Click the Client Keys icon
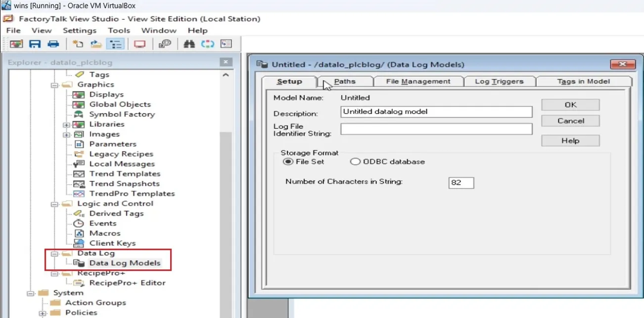 pos(79,243)
